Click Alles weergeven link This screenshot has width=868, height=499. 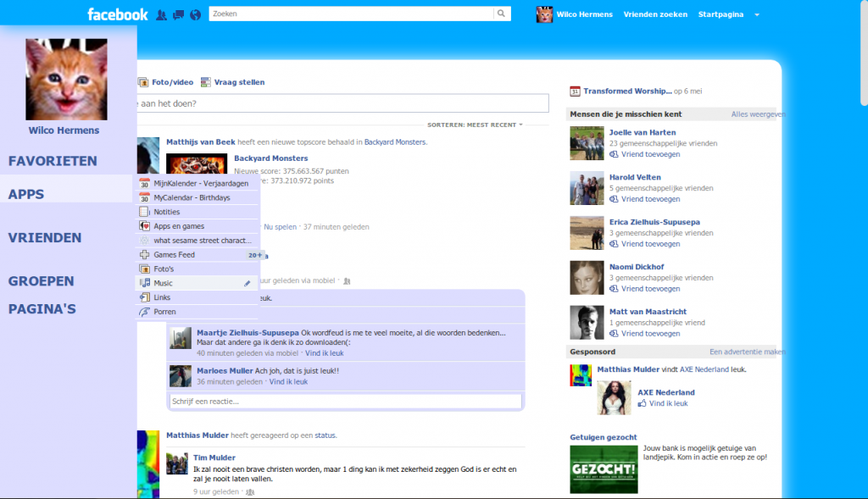[x=758, y=114]
